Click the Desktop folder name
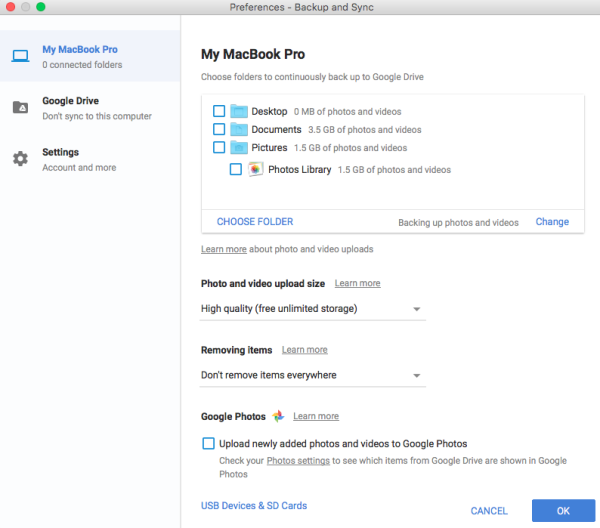This screenshot has width=600, height=528. coord(269,111)
